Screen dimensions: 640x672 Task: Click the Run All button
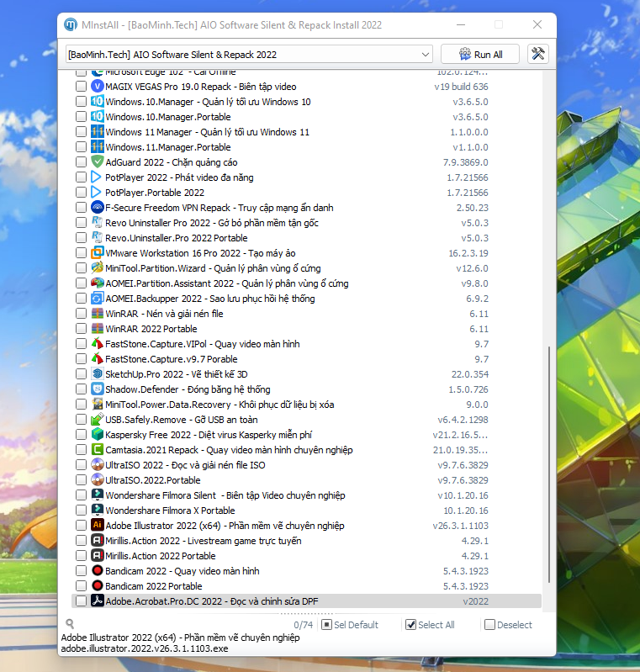click(479, 54)
